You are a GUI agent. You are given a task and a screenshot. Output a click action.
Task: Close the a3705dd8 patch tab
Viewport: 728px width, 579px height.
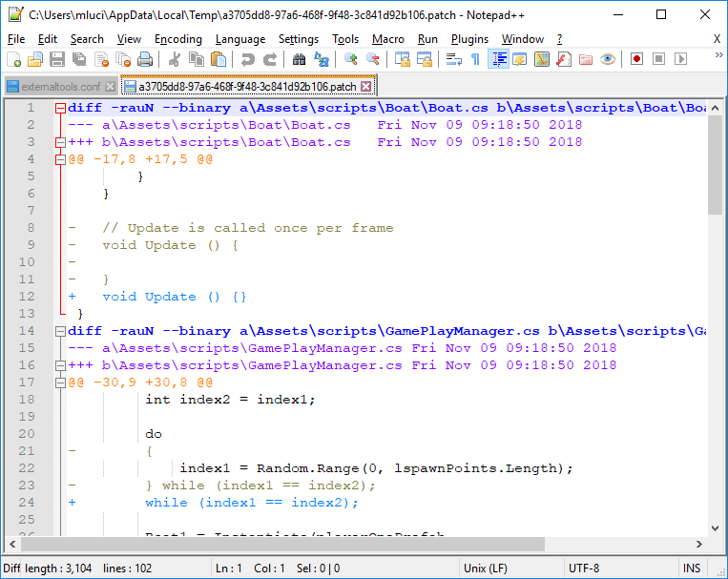(366, 87)
